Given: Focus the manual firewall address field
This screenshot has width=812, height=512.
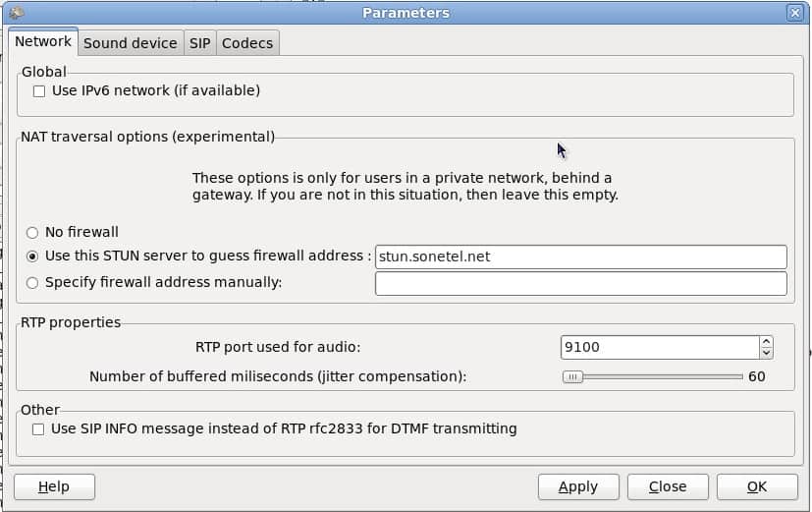Looking at the screenshot, I should click(580, 283).
